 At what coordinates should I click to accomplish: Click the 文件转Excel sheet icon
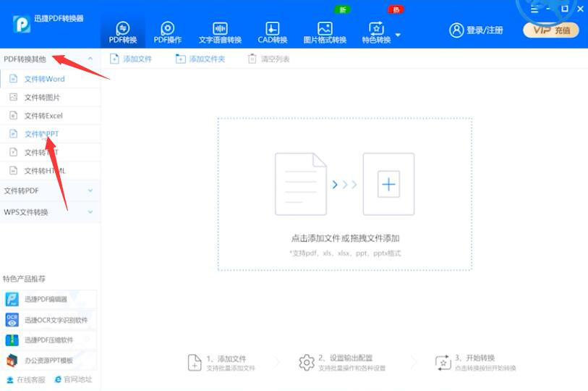click(x=14, y=115)
